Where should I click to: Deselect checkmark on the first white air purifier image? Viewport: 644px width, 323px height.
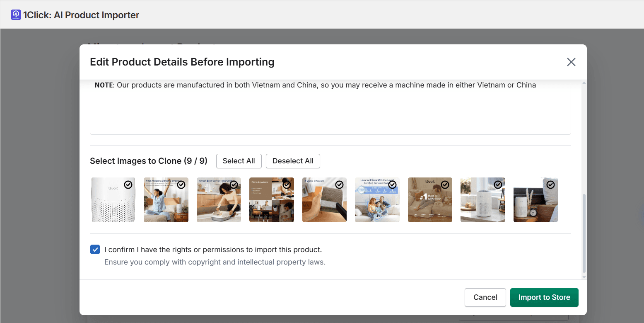(128, 185)
